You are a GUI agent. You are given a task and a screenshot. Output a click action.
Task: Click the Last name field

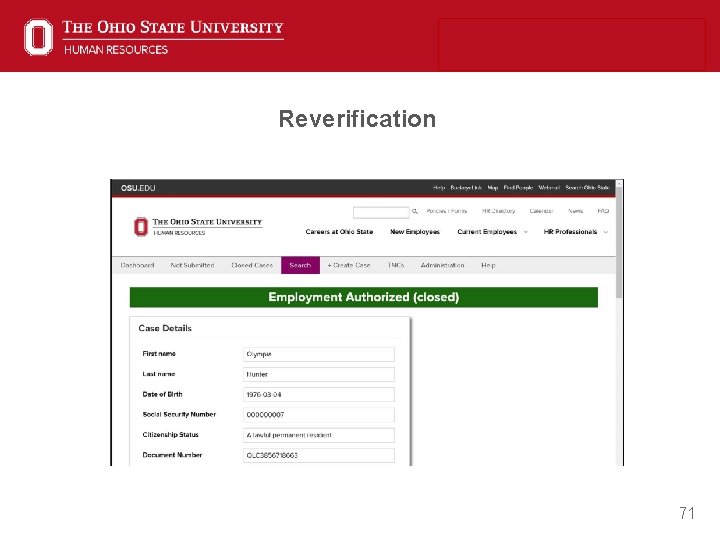319,374
